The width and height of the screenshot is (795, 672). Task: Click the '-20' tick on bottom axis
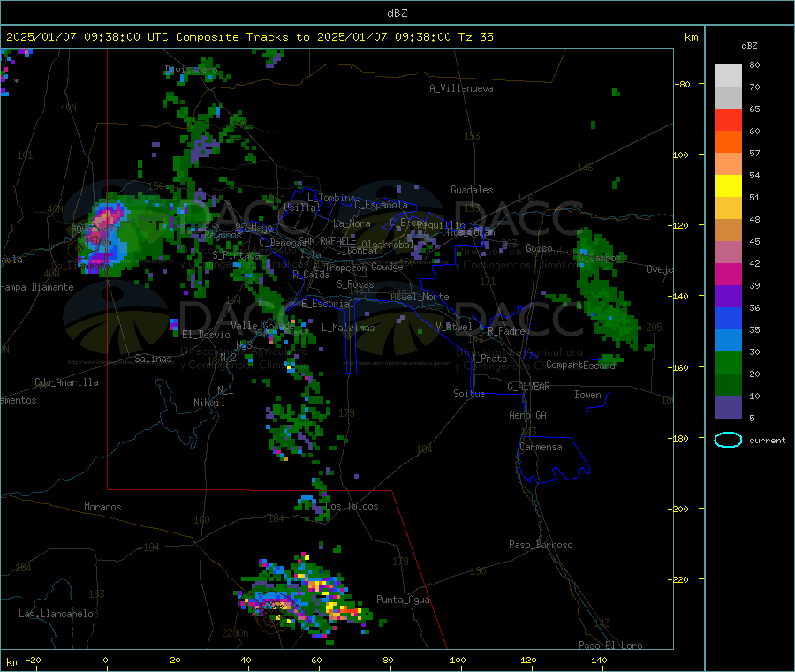tap(33, 660)
